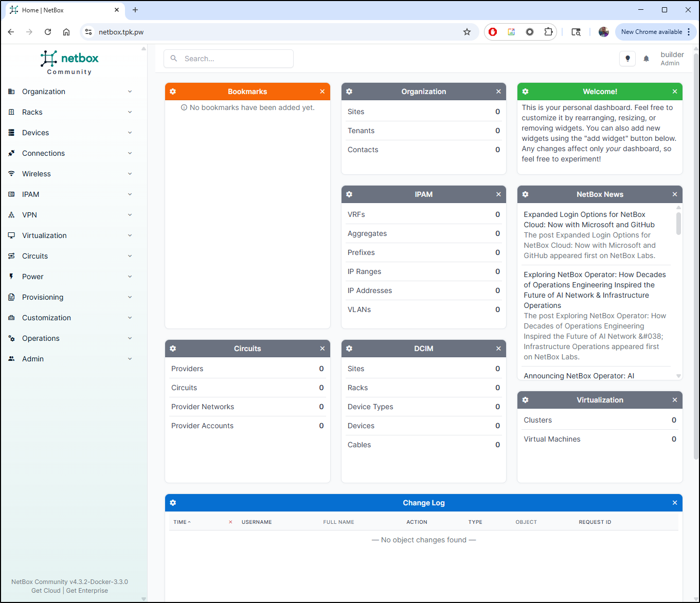The height and width of the screenshot is (603, 700).
Task: Dismiss the Welcome widget
Action: pyautogui.click(x=675, y=92)
